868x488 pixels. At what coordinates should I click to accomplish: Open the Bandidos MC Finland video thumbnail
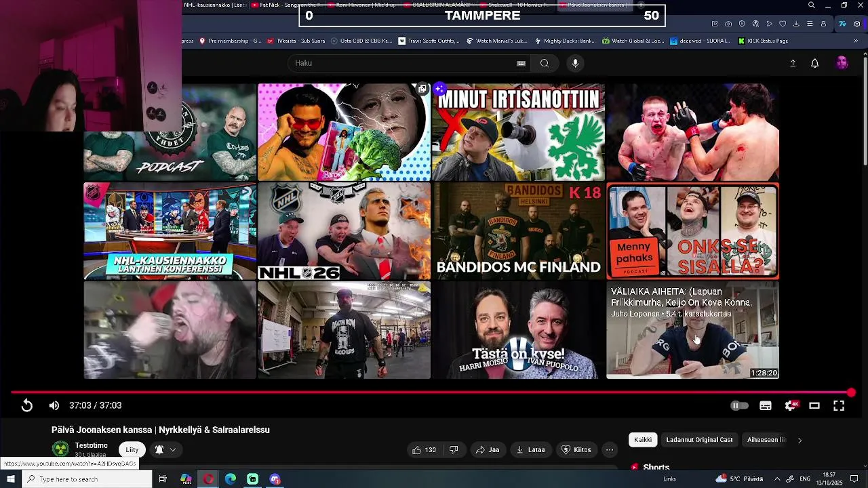tap(518, 231)
